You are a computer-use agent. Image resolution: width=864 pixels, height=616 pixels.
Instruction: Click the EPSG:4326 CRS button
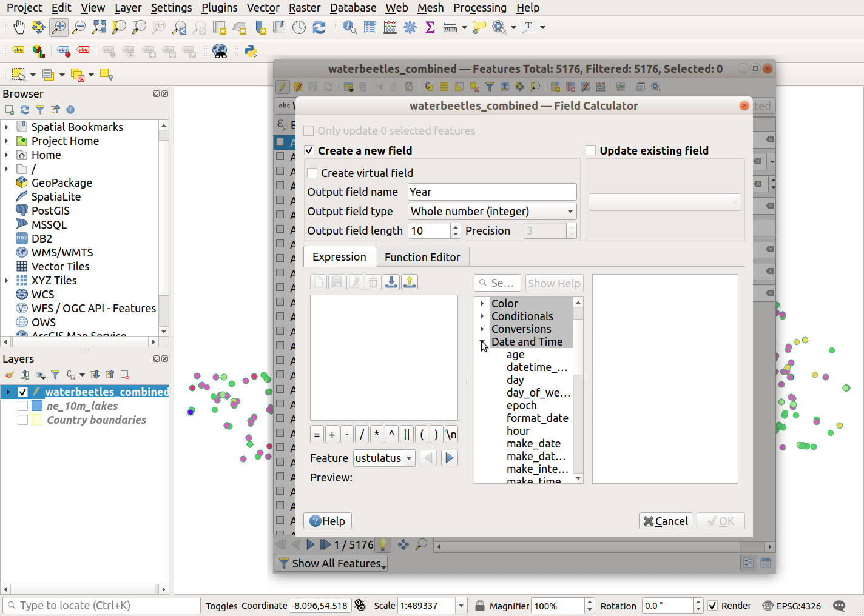point(791,606)
